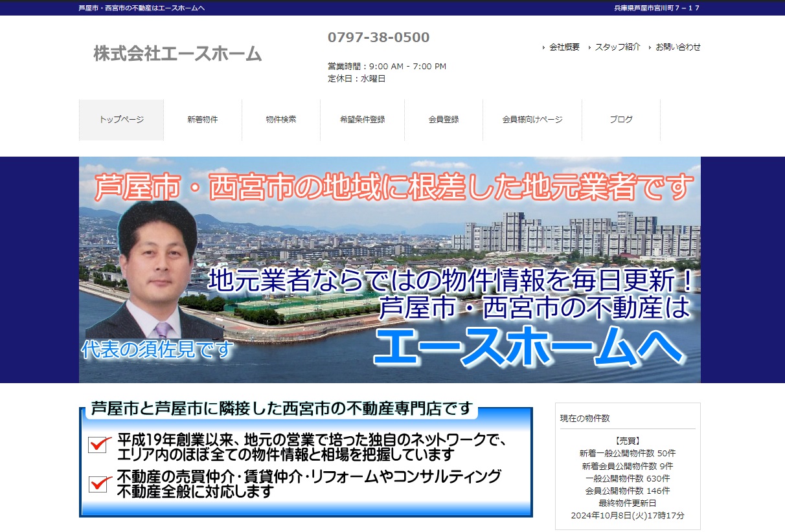Viewport: 785px width, 532px height.
Task: Open the 会社概要 link
Action: tap(564, 47)
